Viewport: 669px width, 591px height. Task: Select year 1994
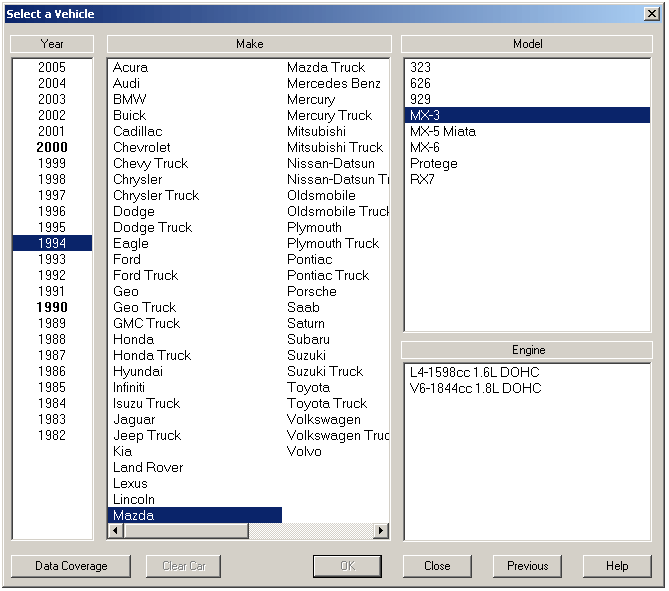point(52,243)
